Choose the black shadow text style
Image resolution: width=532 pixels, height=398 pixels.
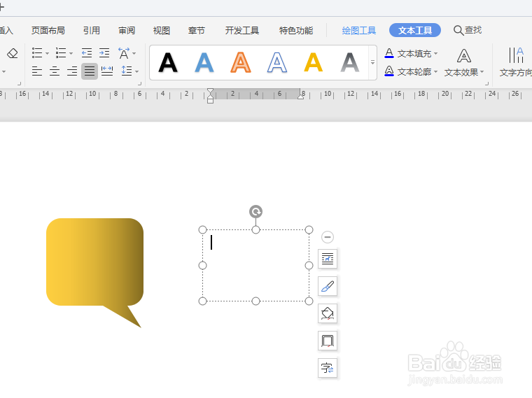(x=168, y=63)
